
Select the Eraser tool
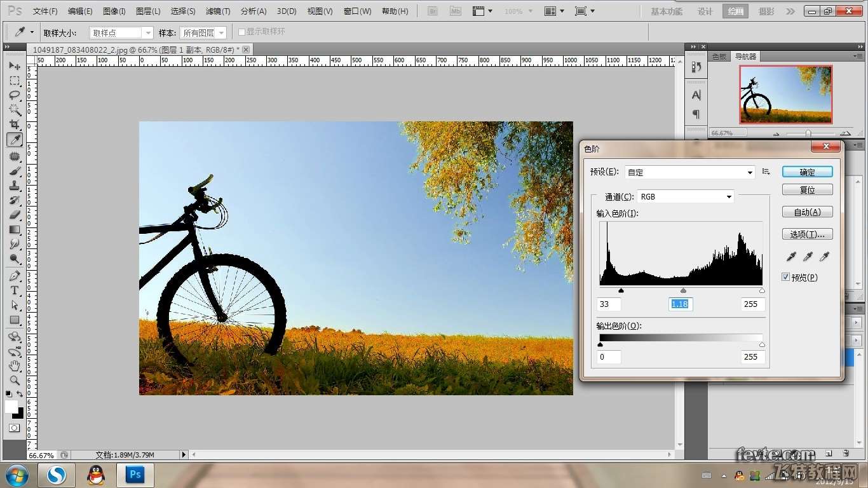[x=15, y=214]
